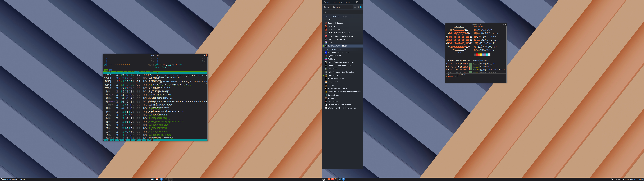Click the dynamic collection lightning icon

346,17
